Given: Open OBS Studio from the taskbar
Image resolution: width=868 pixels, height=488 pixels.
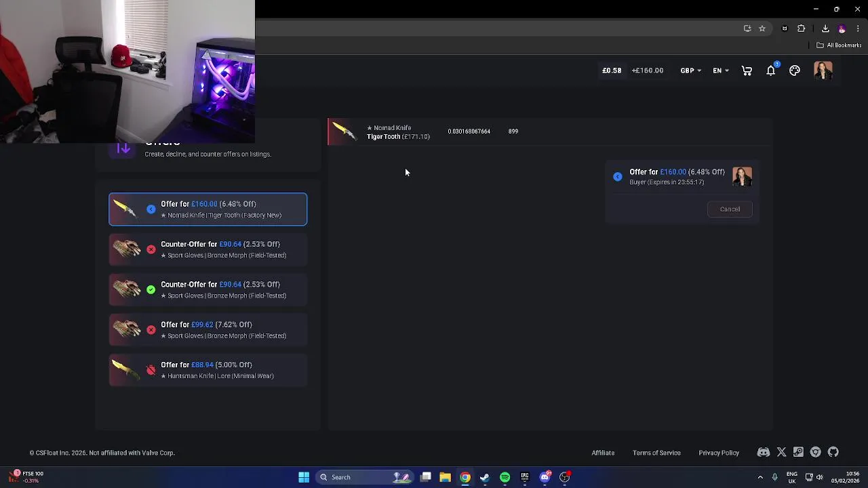Looking at the screenshot, I should [x=564, y=477].
